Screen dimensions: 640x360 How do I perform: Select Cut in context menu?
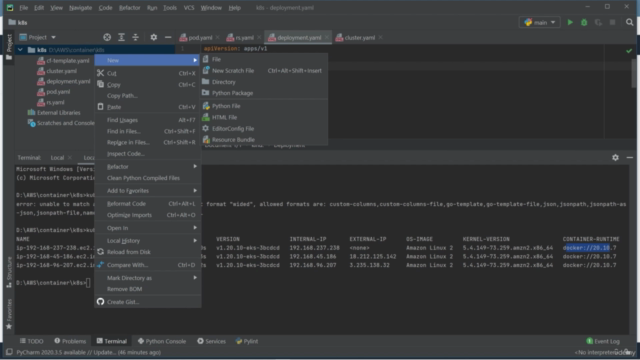(x=147, y=73)
